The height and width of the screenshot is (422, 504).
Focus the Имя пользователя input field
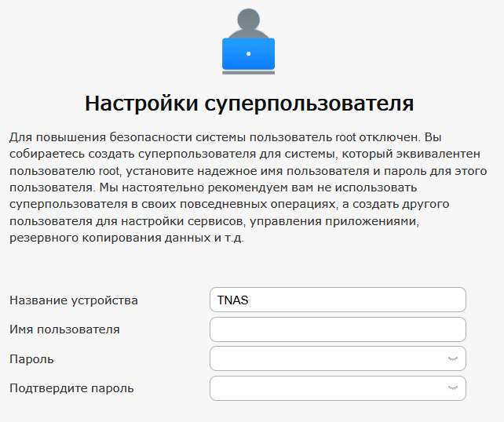[338, 329]
